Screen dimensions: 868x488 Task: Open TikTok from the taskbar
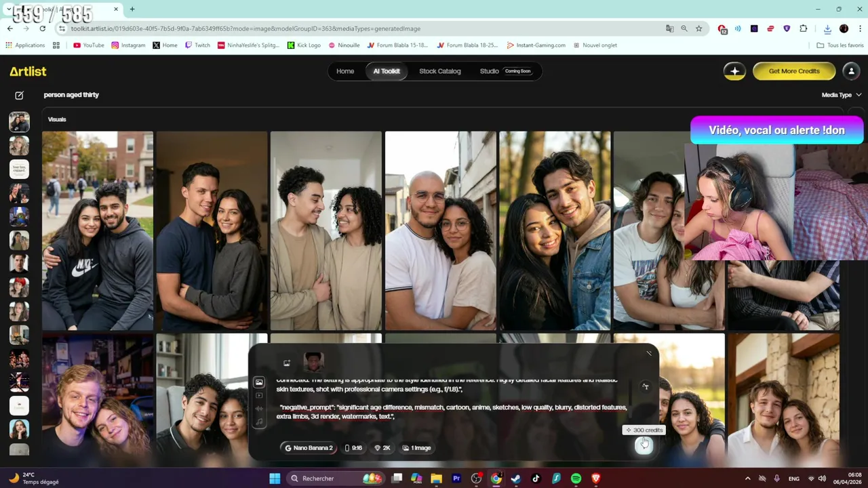536,479
